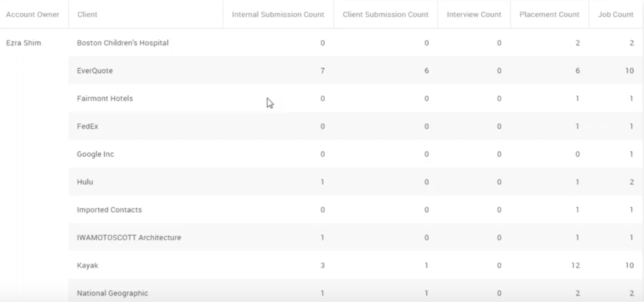Click the Job Count column header

[615, 15]
